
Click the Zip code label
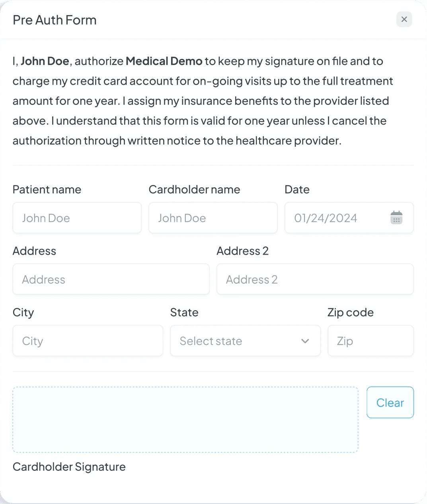click(x=350, y=313)
